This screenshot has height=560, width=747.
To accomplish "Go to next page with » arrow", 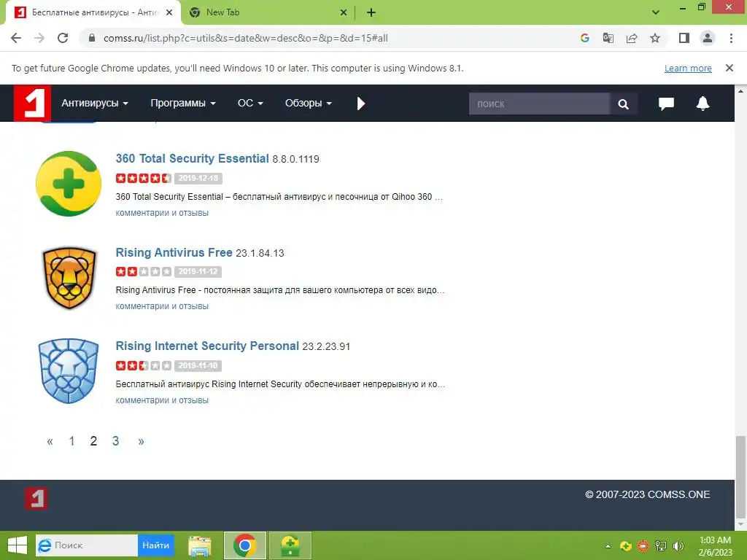I will pyautogui.click(x=141, y=441).
